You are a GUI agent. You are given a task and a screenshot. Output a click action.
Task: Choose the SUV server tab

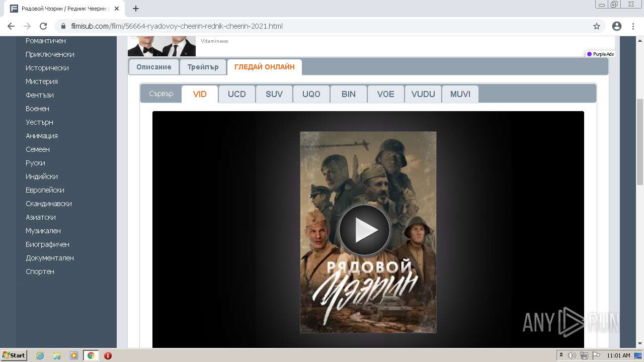coord(274,94)
